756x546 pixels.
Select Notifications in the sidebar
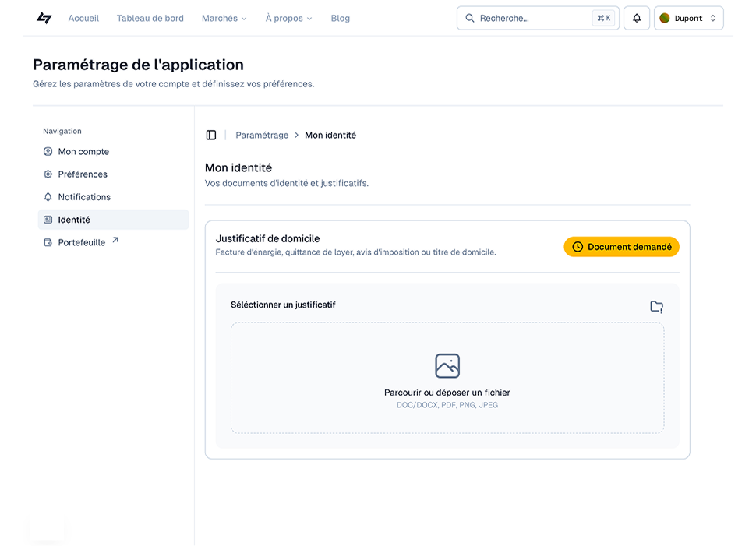(84, 197)
